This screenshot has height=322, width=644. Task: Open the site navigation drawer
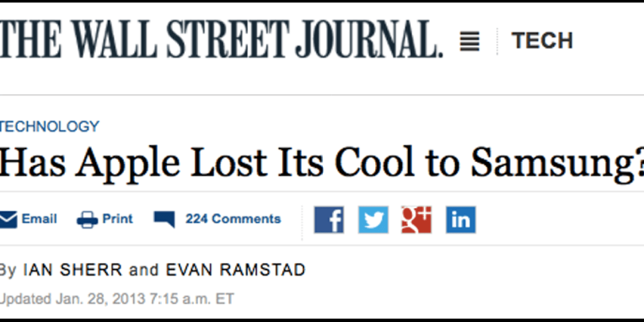coord(470,40)
